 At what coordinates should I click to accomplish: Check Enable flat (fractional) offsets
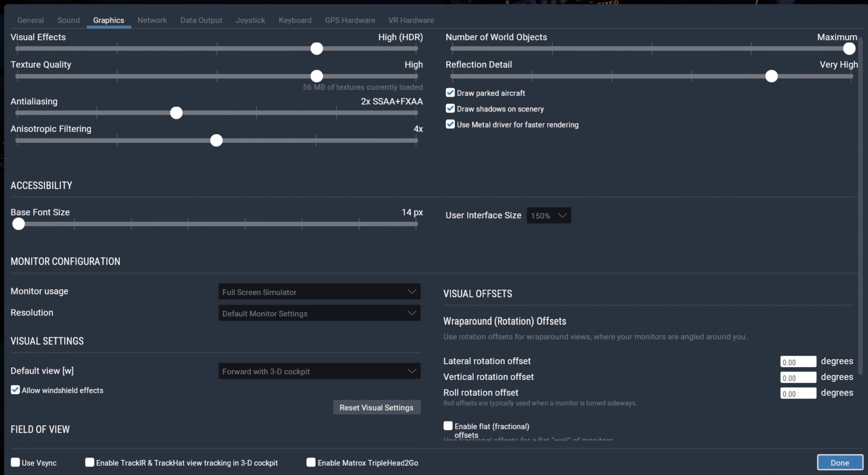[x=448, y=426]
